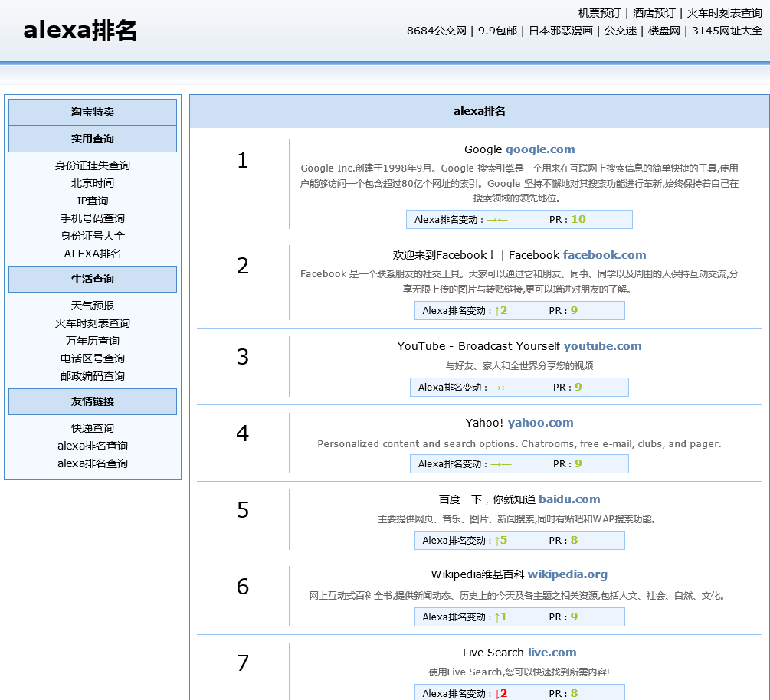Click the alexa排名 main panel heading
Image resolution: width=770 pixels, height=700 pixels.
[x=480, y=111]
